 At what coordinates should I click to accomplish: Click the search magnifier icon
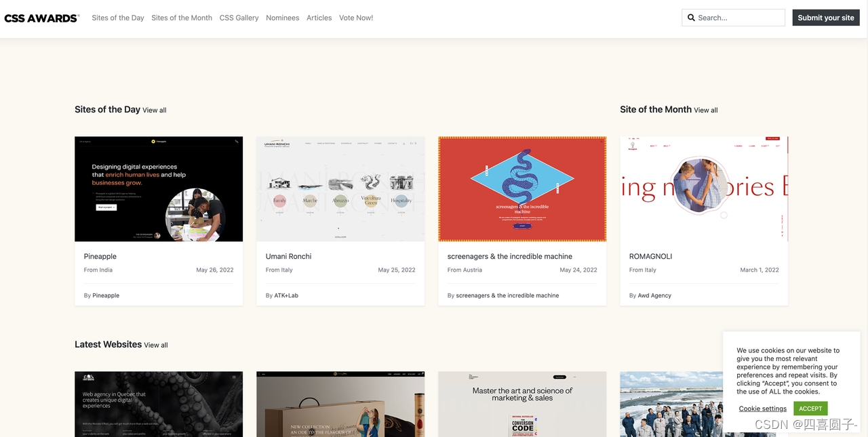[692, 18]
